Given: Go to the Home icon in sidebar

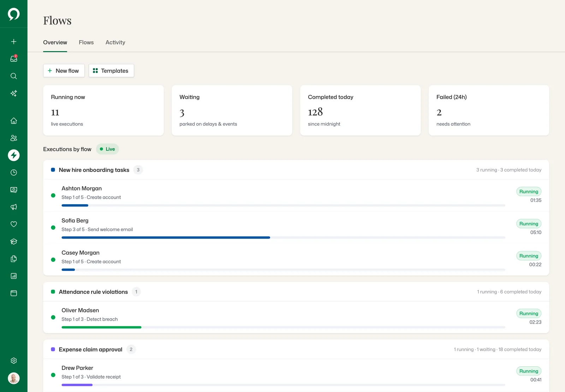Looking at the screenshot, I should (14, 121).
